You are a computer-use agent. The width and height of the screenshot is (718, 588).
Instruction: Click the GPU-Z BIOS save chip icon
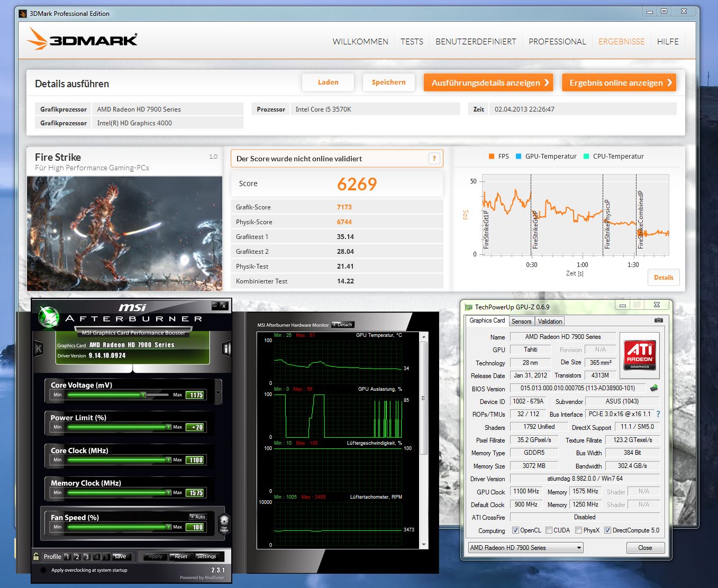click(x=655, y=388)
